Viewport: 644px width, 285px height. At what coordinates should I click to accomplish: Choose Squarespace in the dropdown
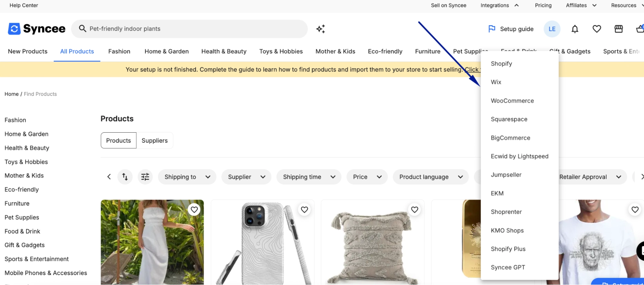509,119
